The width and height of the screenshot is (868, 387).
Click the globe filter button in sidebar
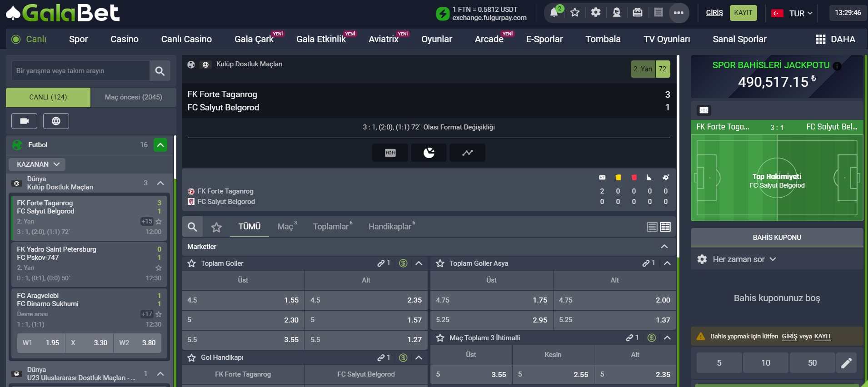[x=56, y=121]
